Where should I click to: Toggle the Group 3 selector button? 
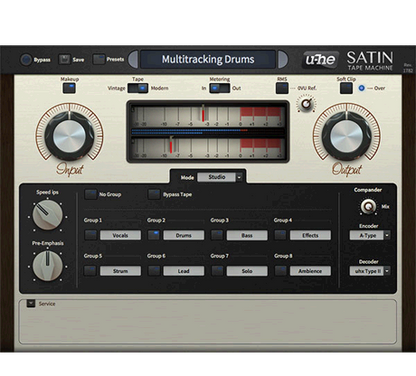tap(217, 235)
